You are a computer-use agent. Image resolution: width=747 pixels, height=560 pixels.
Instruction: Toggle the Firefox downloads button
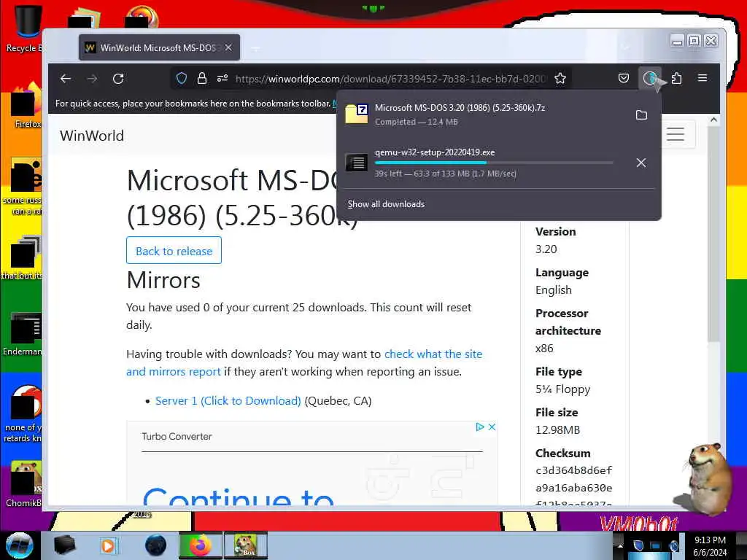(650, 78)
